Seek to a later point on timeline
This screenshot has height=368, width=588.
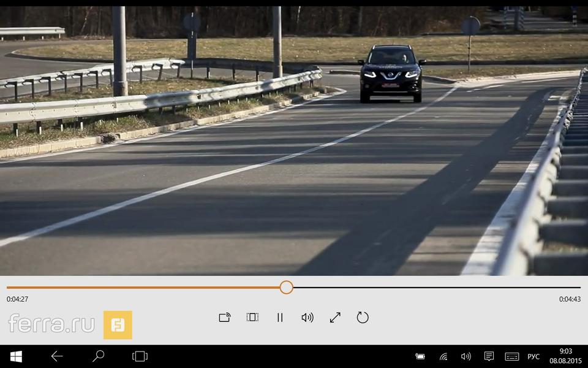(437, 287)
